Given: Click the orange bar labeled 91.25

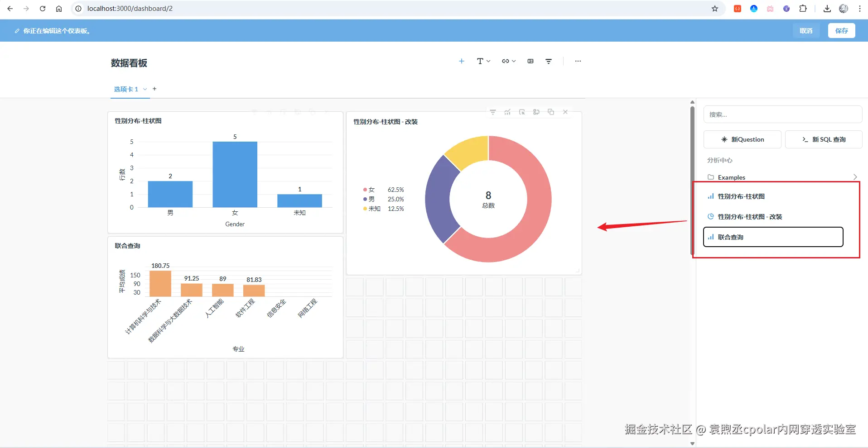Looking at the screenshot, I should (192, 290).
